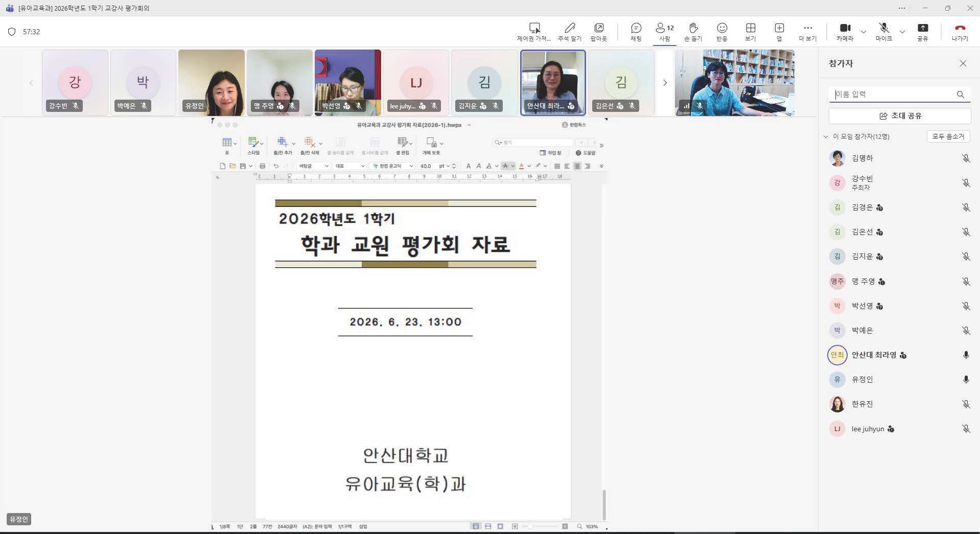Screen dimensions: 980x534
Task: Open the More (더 보기) ellipsis menu
Action: 807,32
